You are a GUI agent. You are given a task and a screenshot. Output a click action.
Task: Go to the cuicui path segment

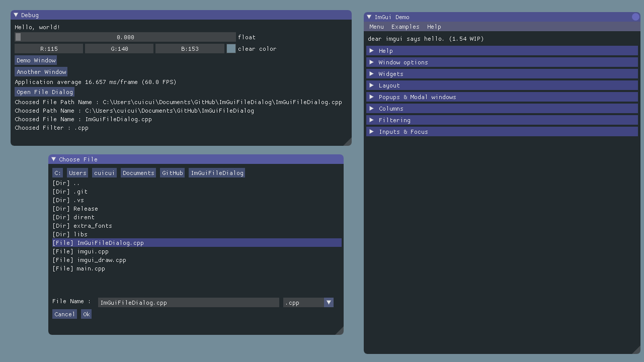click(105, 173)
